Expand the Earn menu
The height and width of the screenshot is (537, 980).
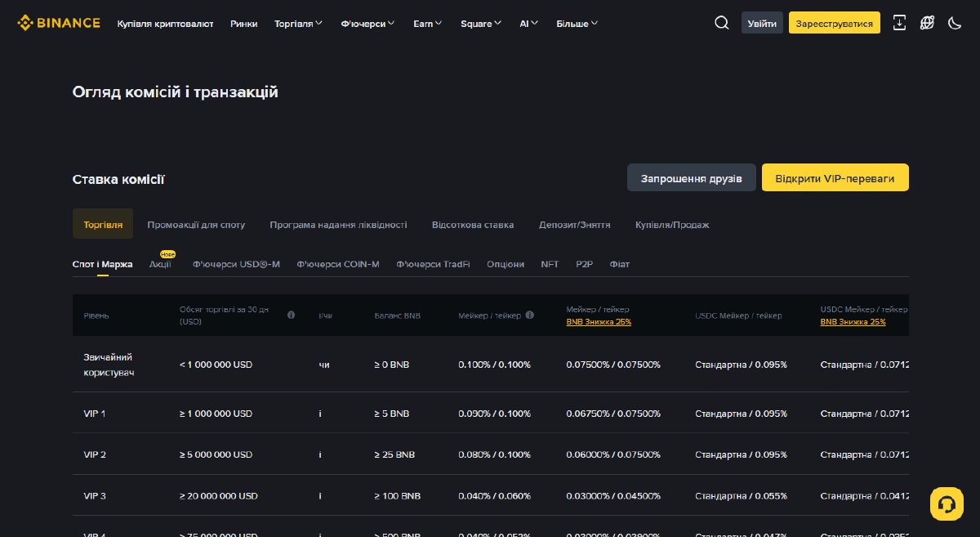coord(428,24)
